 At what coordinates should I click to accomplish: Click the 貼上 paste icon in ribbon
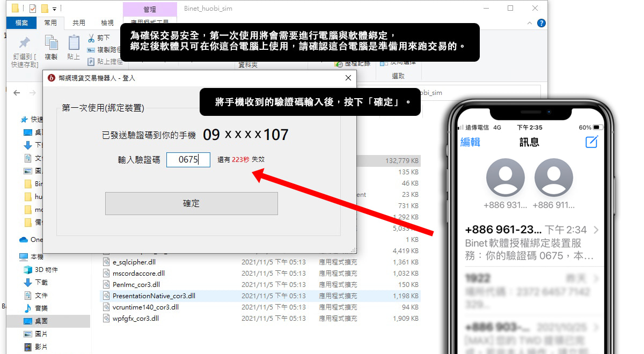click(74, 43)
